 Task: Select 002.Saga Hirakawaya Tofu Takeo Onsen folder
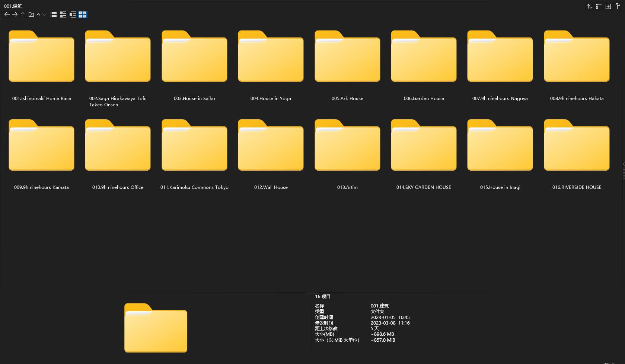(118, 68)
